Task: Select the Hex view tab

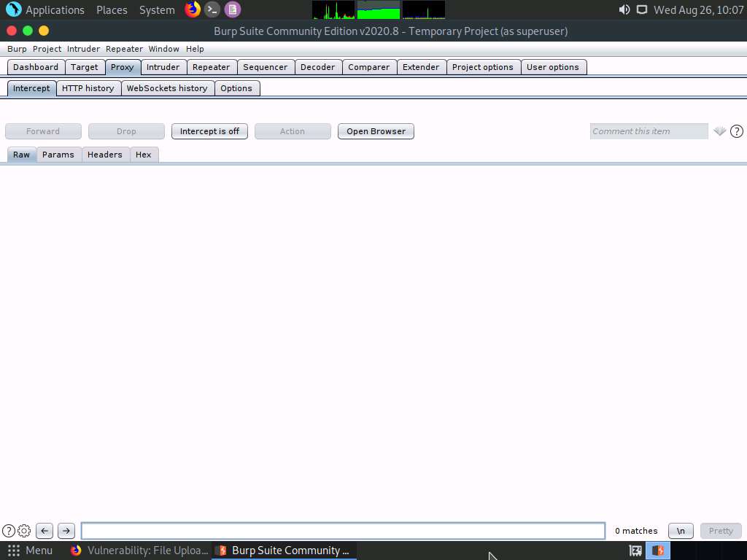Action: pos(144,154)
